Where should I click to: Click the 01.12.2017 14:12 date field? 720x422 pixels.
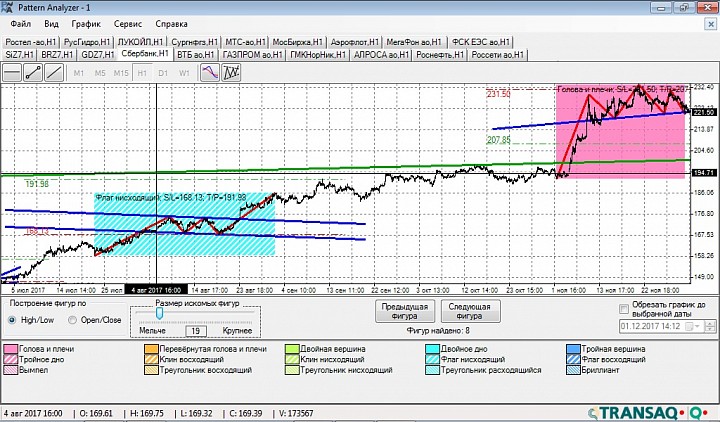click(652, 326)
